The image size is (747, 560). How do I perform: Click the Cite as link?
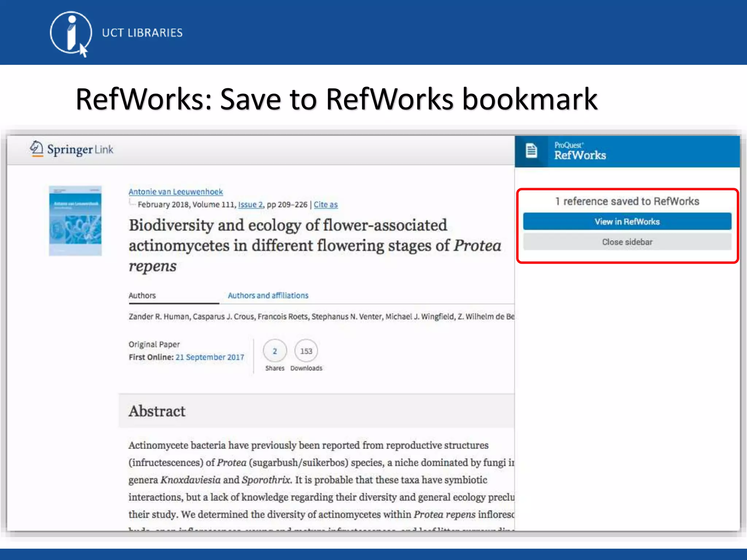326,205
